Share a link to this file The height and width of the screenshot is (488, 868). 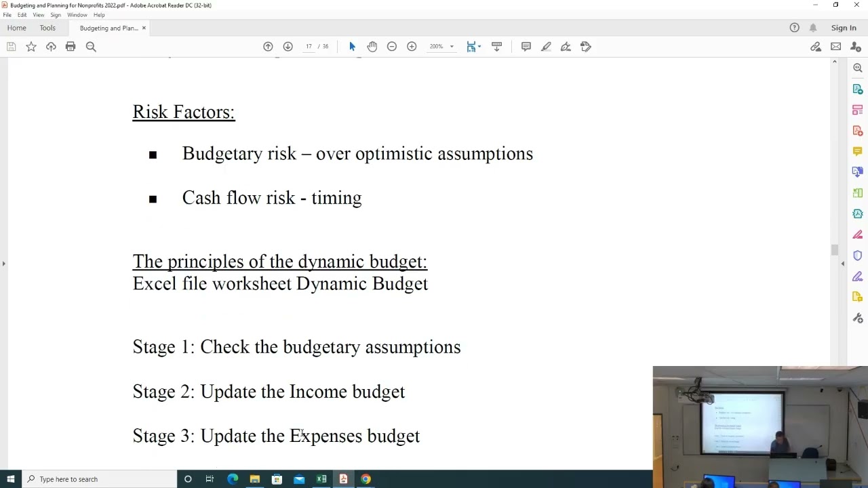816,47
